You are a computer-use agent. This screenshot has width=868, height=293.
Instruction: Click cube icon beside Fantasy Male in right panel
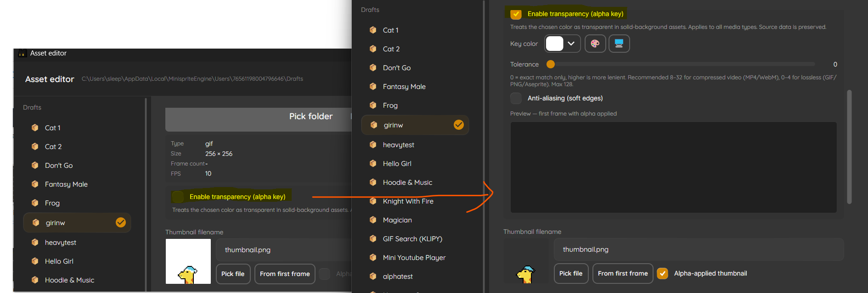(373, 86)
